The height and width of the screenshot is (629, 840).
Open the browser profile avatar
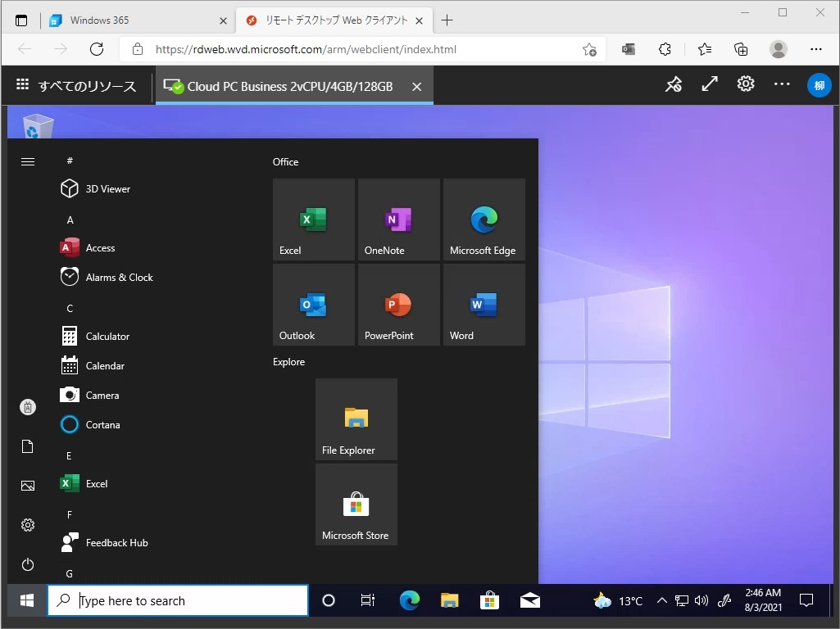point(778,49)
